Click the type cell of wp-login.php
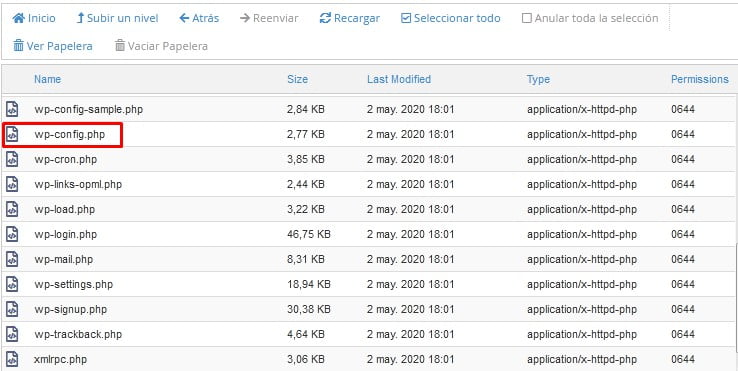Viewport: 738px width, 371px height. (x=582, y=234)
